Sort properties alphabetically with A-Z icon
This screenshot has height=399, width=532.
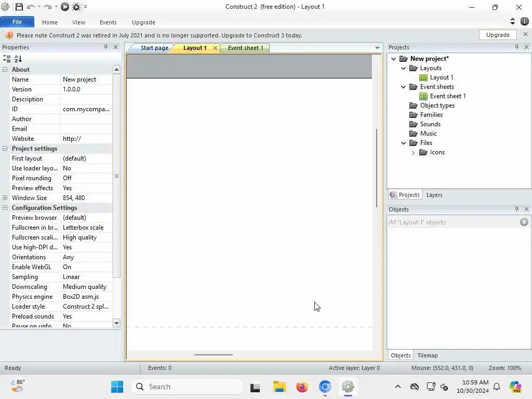click(x=18, y=59)
